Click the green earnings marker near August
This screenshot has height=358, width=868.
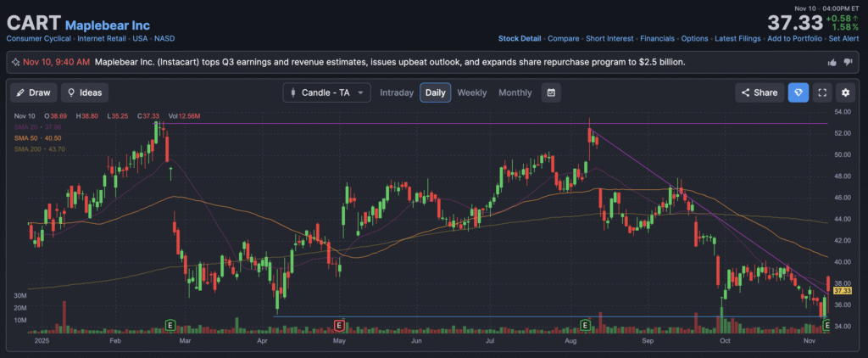coord(585,325)
